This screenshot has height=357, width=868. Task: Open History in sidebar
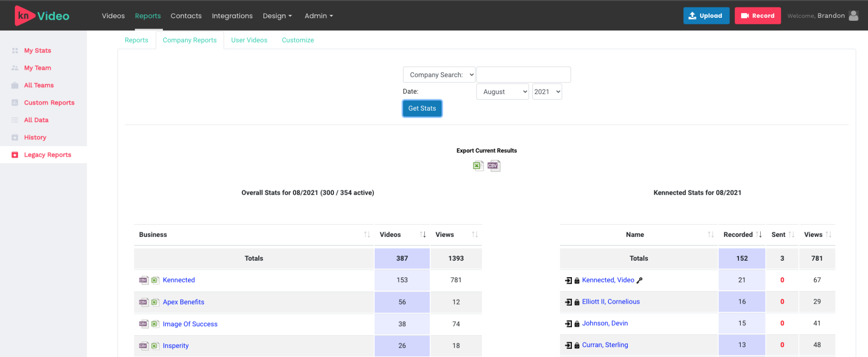coord(35,137)
